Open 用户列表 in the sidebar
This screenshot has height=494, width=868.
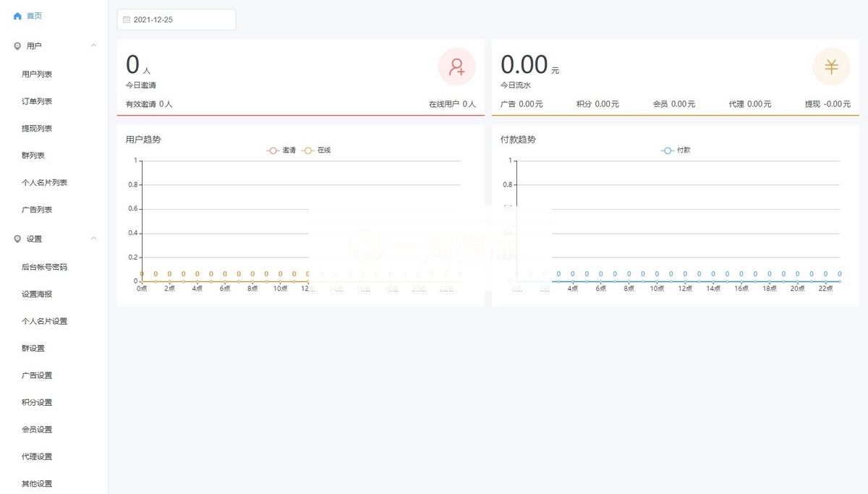(x=37, y=74)
